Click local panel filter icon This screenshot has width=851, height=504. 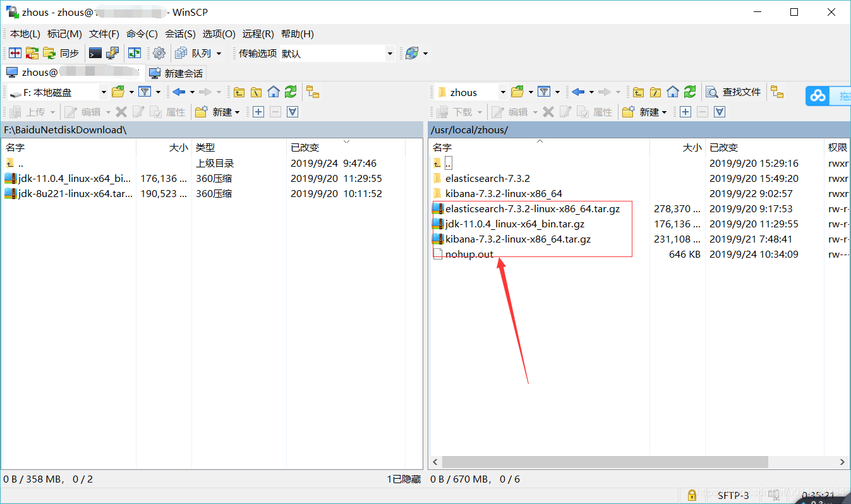click(x=145, y=92)
